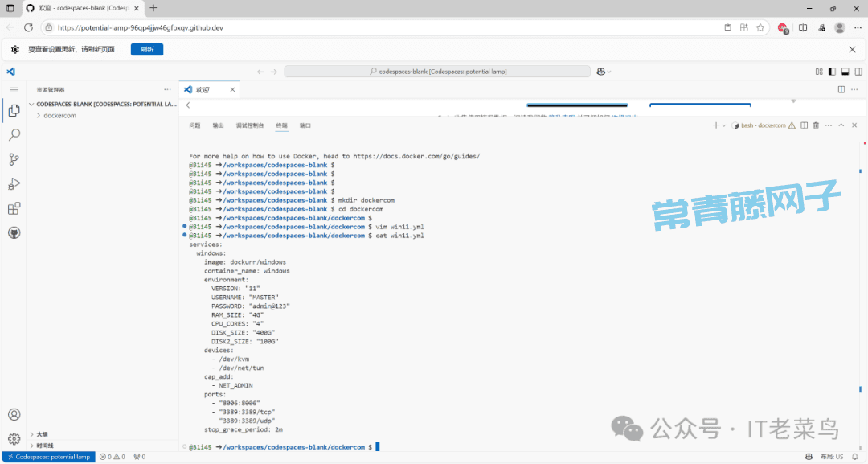The width and height of the screenshot is (868, 464).
Task: Click the blue Refresh (刷新) button
Action: (147, 49)
